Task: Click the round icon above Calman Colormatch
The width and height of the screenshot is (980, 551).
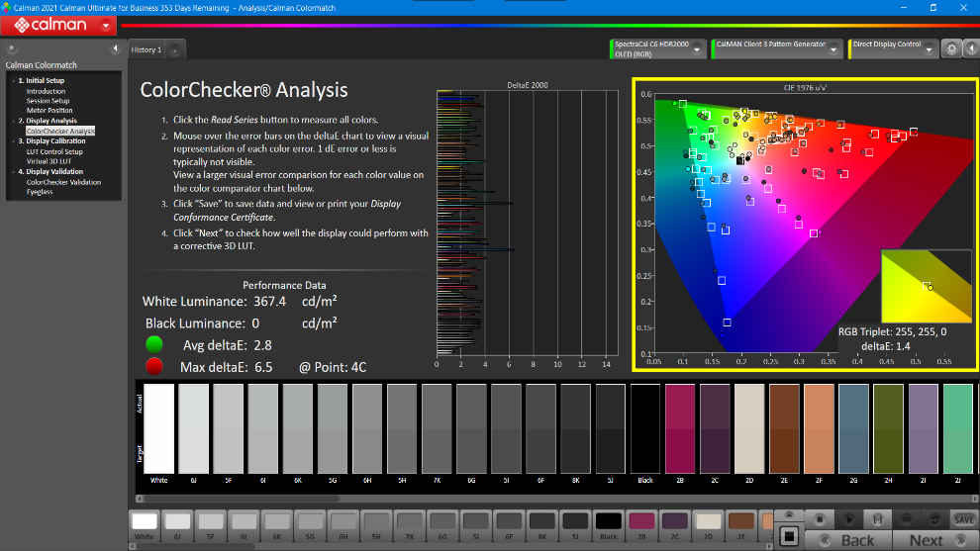Action: click(x=11, y=48)
